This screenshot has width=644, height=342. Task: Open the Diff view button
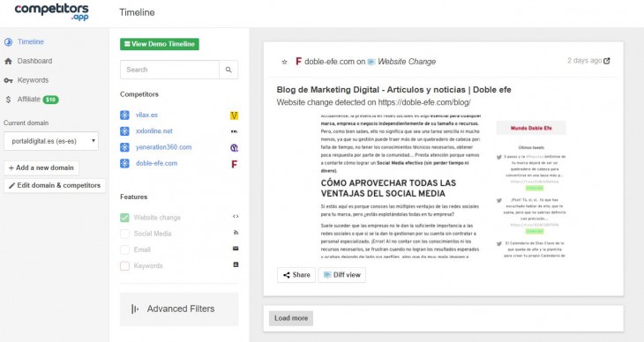pyautogui.click(x=342, y=275)
